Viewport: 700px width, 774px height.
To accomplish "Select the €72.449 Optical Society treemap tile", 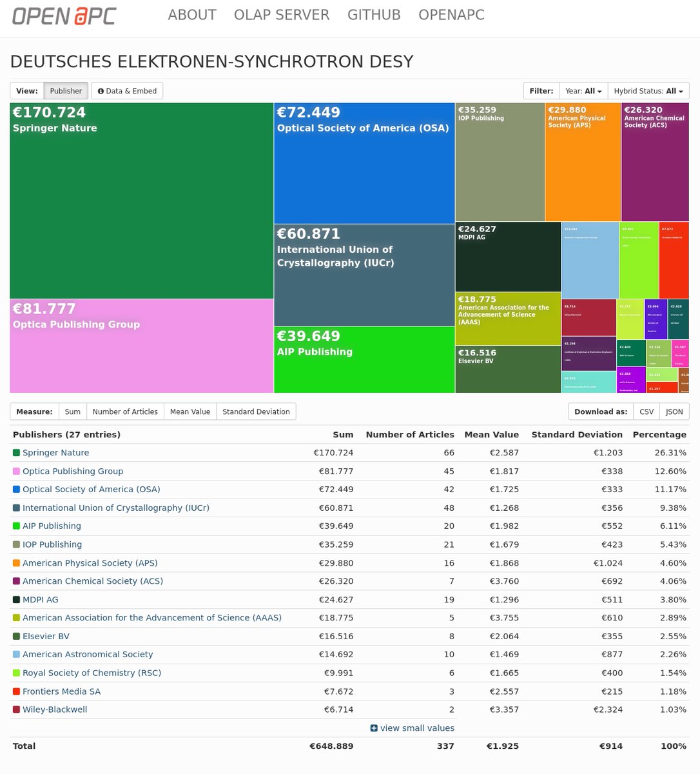I will (x=365, y=163).
